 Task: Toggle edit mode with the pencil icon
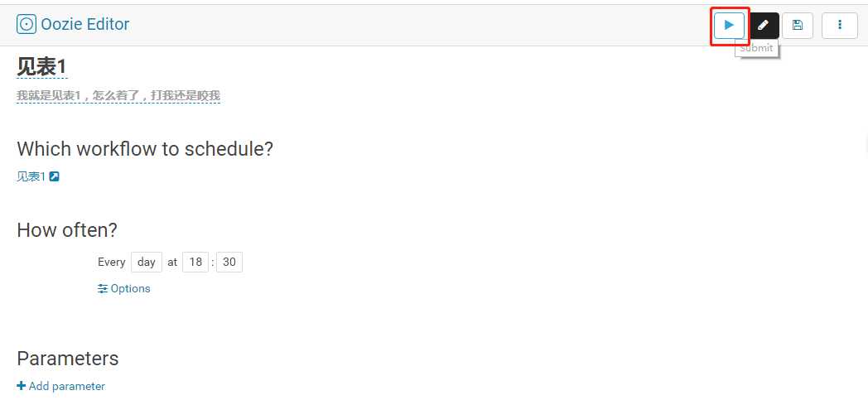(764, 26)
